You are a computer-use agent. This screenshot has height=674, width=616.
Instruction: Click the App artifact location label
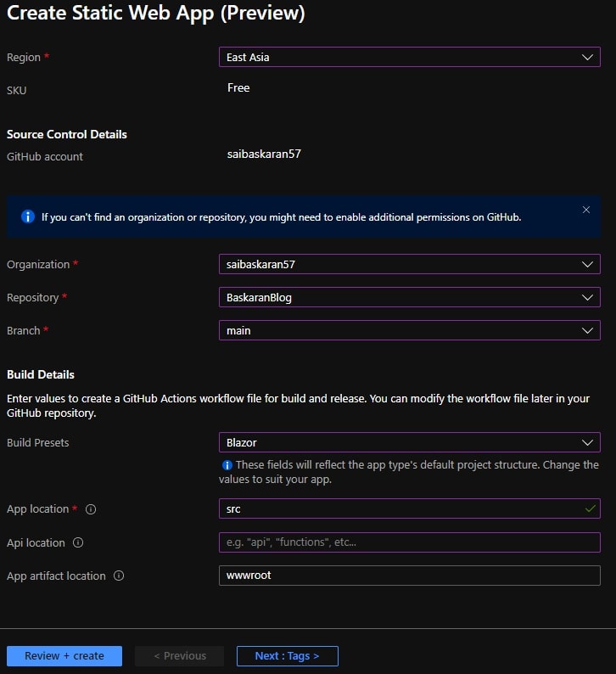[56, 576]
